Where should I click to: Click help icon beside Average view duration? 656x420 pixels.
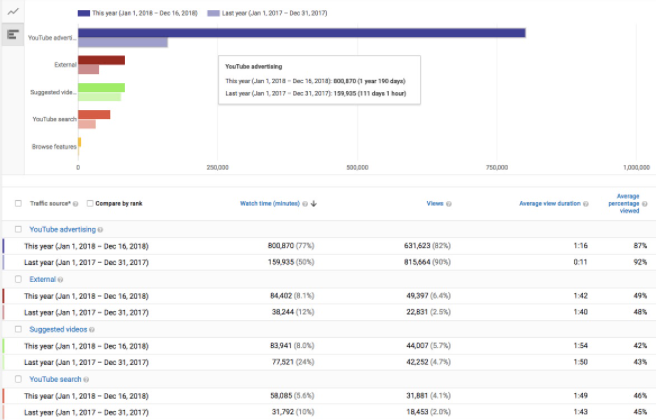click(586, 204)
